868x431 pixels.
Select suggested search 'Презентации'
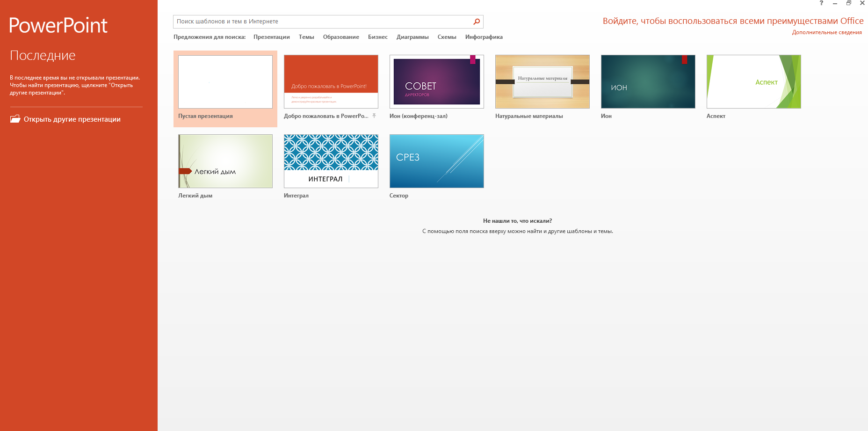[x=272, y=37]
